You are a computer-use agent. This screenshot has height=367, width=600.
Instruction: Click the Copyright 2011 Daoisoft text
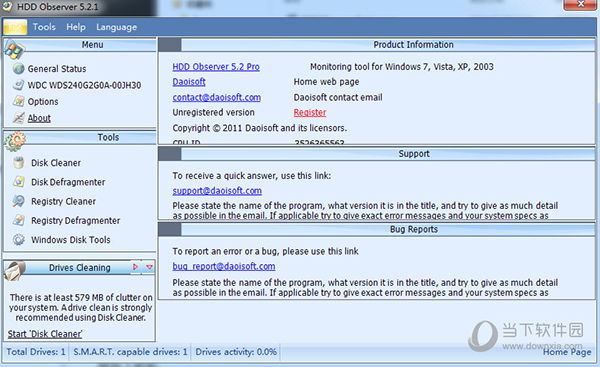260,128
